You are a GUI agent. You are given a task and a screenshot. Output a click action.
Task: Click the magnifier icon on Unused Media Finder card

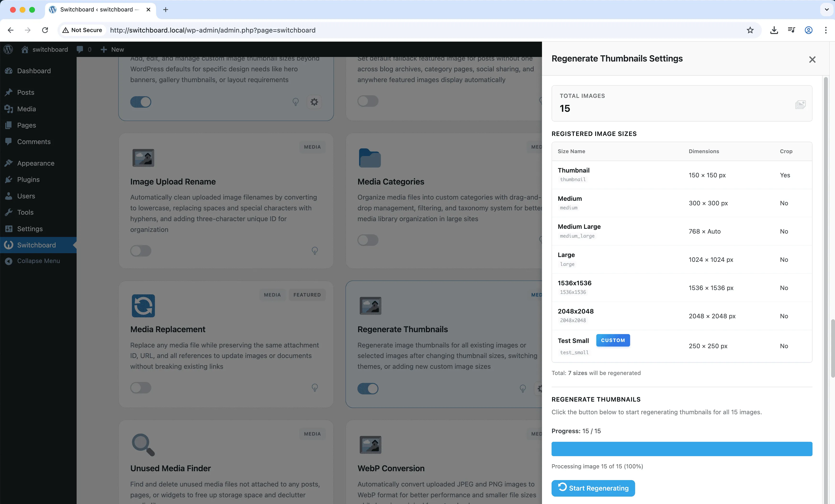point(143,445)
